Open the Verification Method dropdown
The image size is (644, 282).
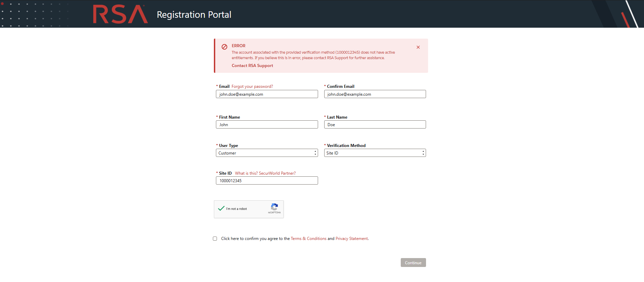click(x=375, y=153)
